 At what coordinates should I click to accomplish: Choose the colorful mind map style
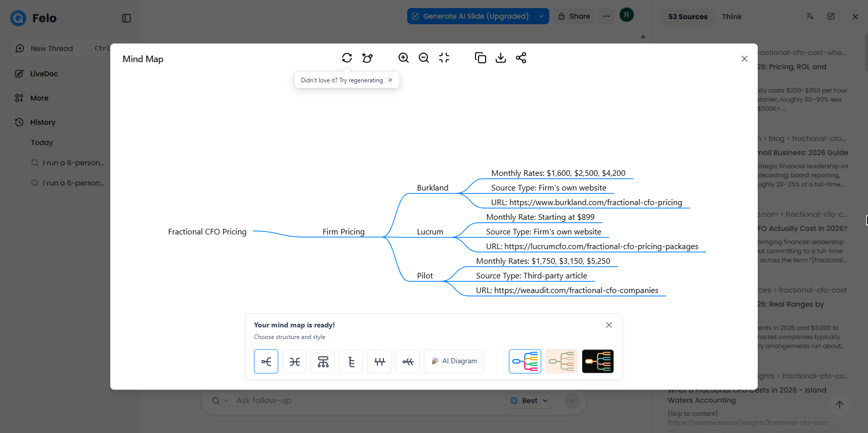coord(525,361)
